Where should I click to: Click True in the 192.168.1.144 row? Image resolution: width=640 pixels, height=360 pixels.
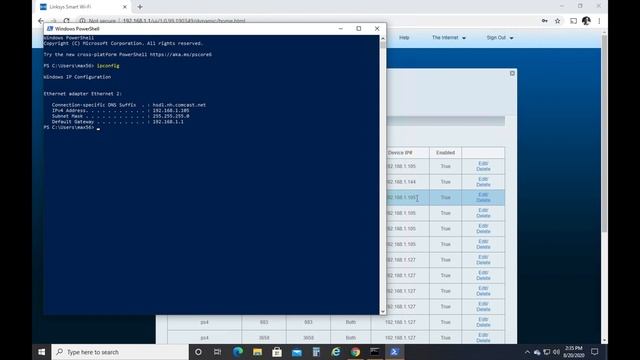coord(445,182)
